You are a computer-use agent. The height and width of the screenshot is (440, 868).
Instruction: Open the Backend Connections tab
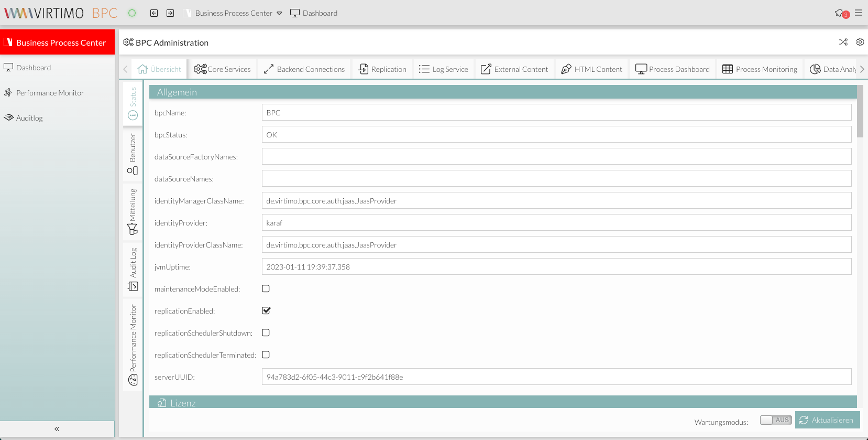click(304, 69)
